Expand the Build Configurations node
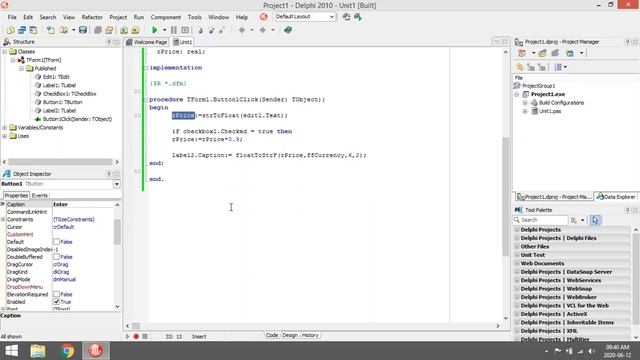Screen dimensions: 640x360 point(525,103)
